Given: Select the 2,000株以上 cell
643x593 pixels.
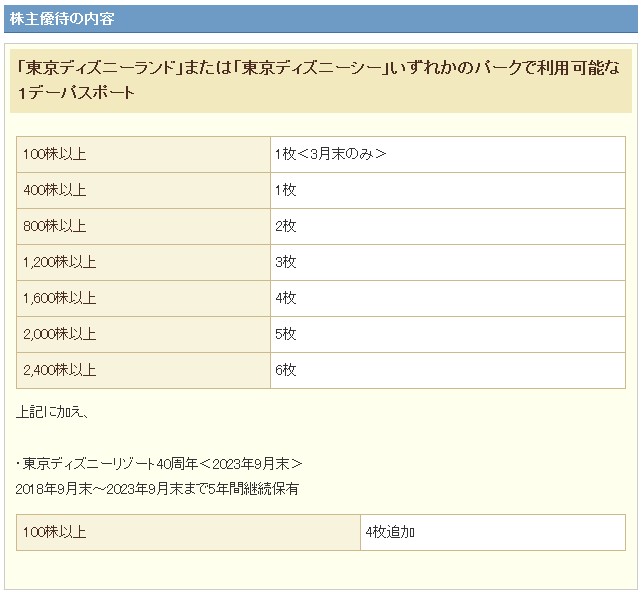Looking at the screenshot, I should [144, 334].
